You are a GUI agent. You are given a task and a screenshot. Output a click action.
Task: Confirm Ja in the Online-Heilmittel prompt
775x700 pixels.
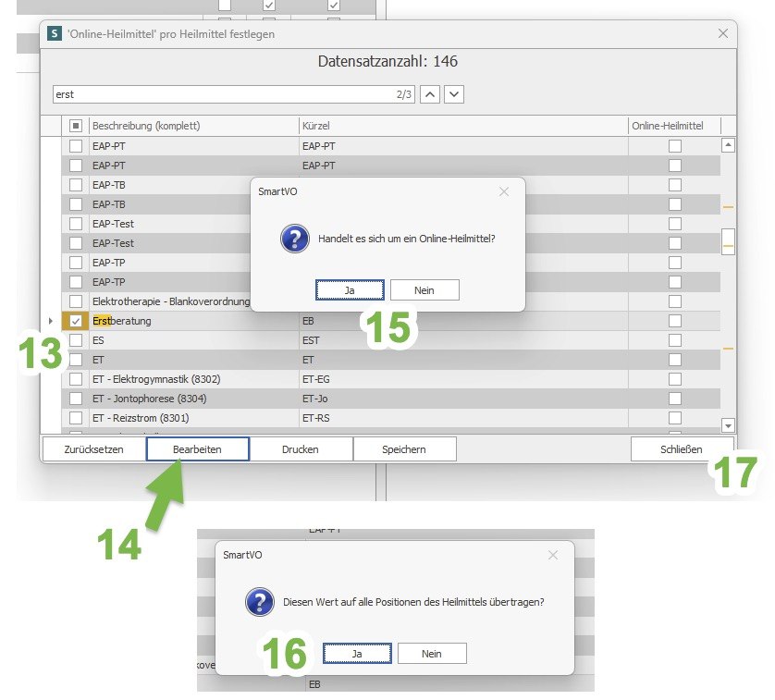pyautogui.click(x=350, y=289)
